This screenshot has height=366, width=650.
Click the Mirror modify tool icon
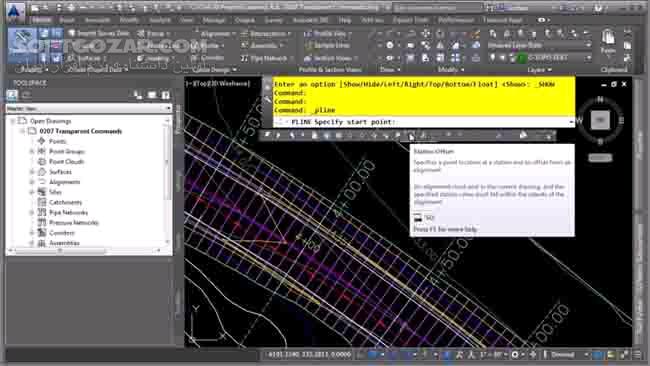(440, 45)
